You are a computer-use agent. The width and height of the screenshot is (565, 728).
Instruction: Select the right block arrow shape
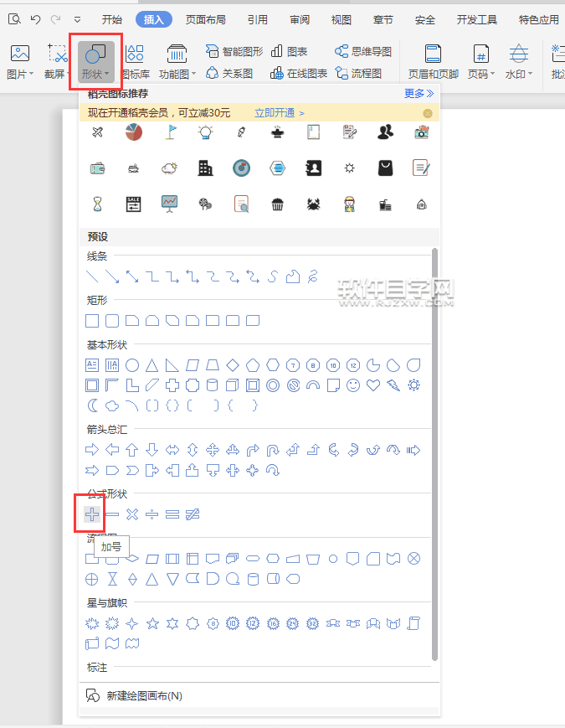[x=92, y=450]
